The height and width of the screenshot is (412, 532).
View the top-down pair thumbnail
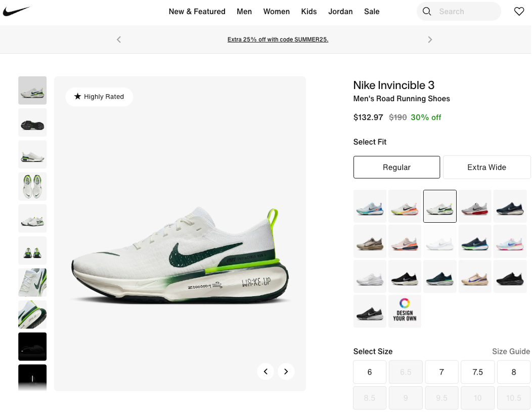(x=32, y=186)
